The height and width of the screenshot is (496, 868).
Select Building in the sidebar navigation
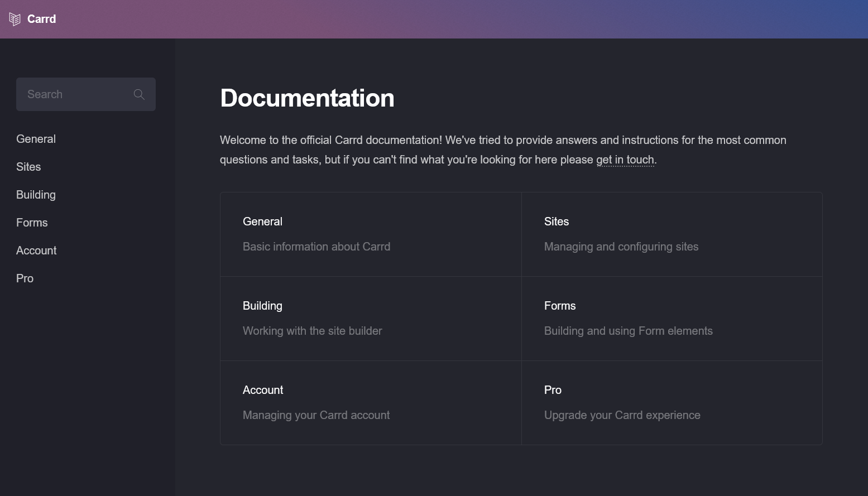(36, 195)
